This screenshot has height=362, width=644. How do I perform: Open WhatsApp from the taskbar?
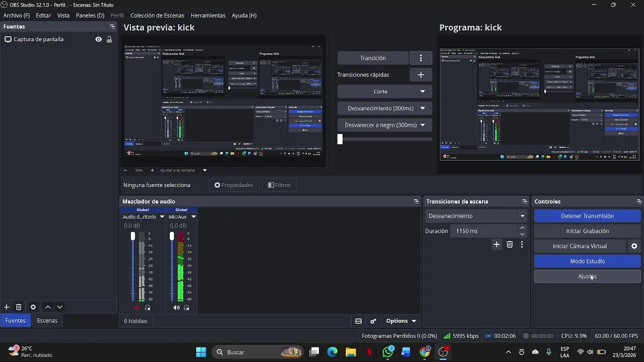click(388, 352)
